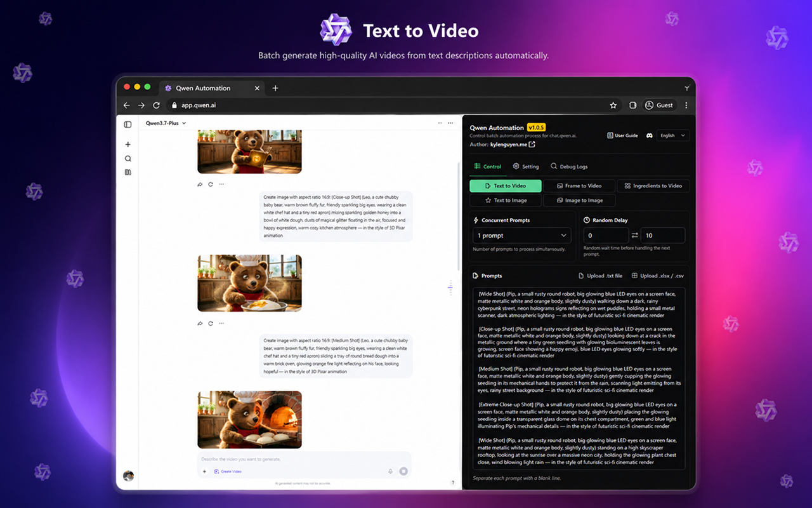Open the User Guide

(622, 135)
